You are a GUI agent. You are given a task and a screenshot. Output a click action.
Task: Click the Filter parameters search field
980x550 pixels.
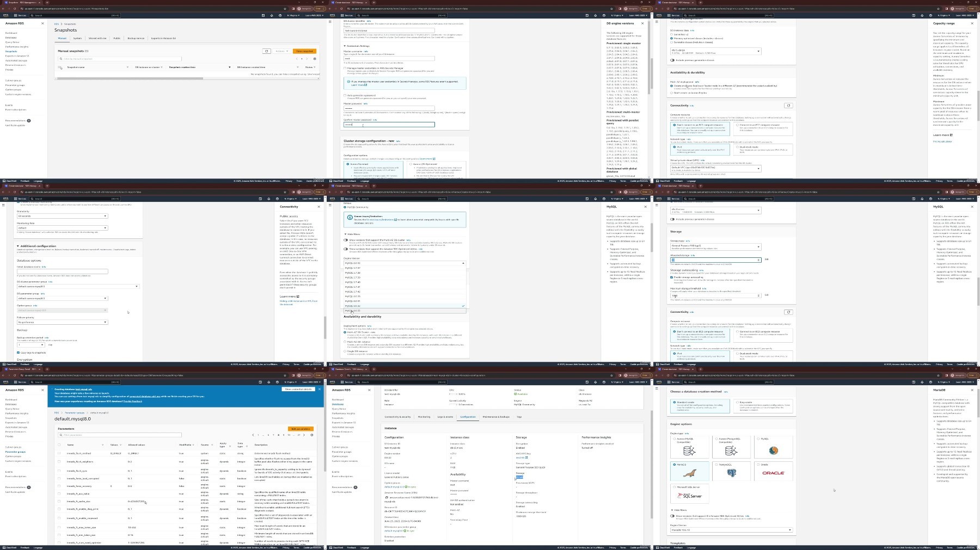120,435
